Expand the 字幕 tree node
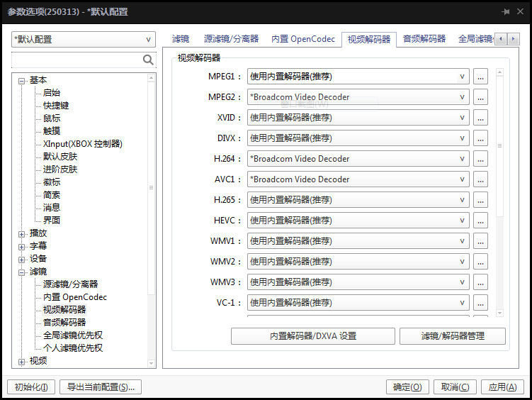 (22, 247)
